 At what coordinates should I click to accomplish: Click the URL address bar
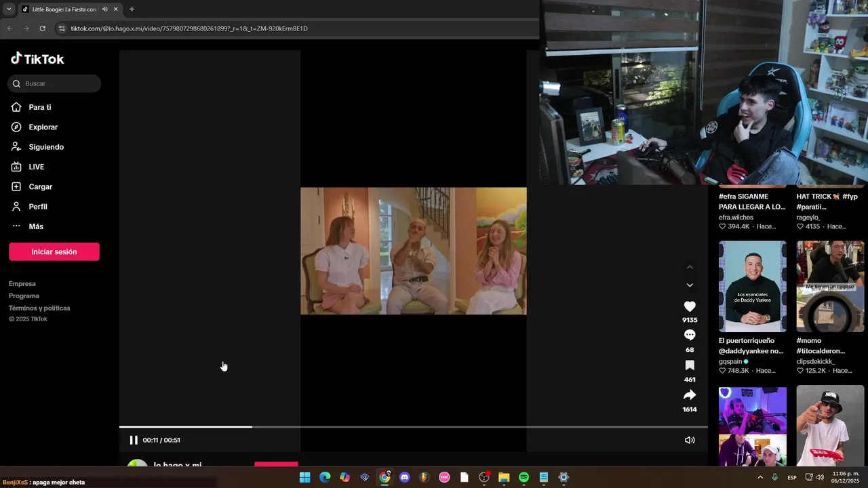point(298,28)
